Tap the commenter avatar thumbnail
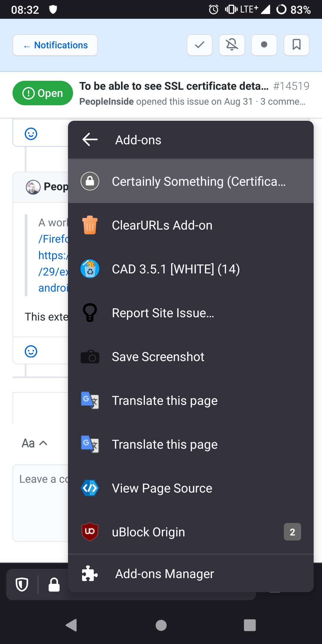The height and width of the screenshot is (644, 322). [x=33, y=187]
